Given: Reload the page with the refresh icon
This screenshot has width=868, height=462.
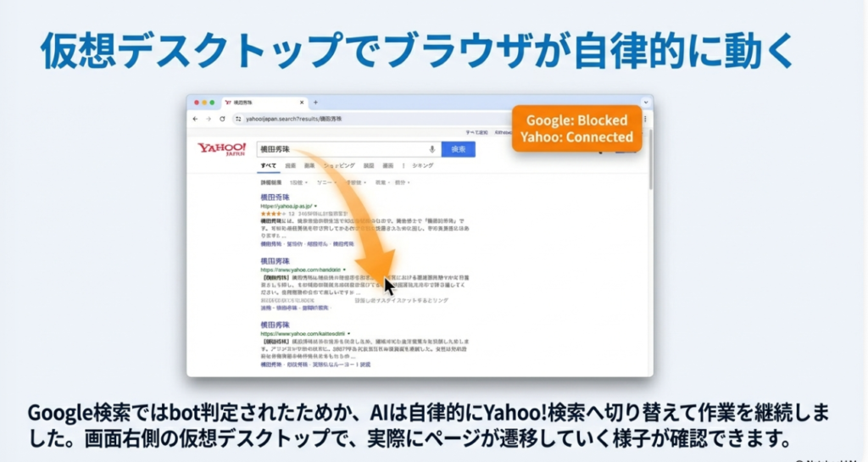Looking at the screenshot, I should pos(222,120).
